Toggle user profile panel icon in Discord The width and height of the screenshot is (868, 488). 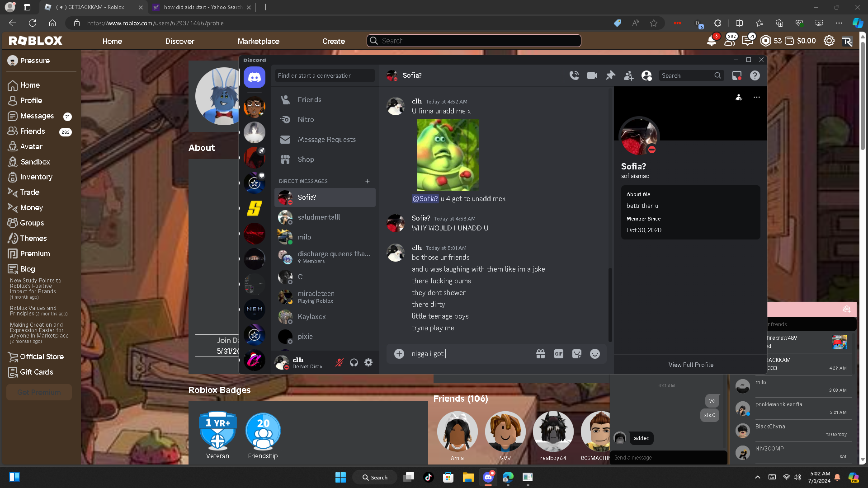click(x=646, y=75)
